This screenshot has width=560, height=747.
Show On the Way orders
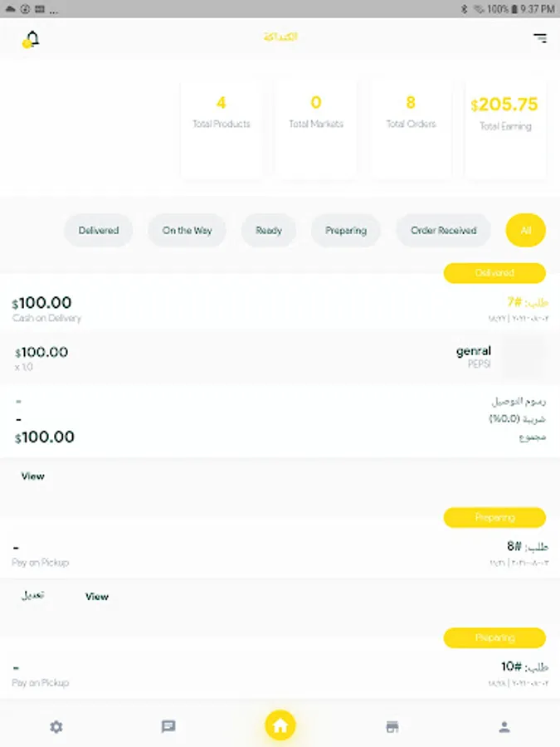[x=187, y=230]
